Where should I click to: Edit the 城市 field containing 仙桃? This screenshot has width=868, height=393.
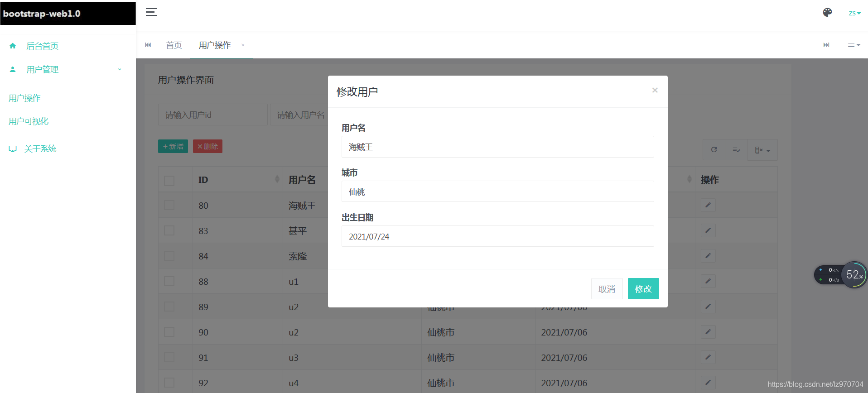coord(497,191)
